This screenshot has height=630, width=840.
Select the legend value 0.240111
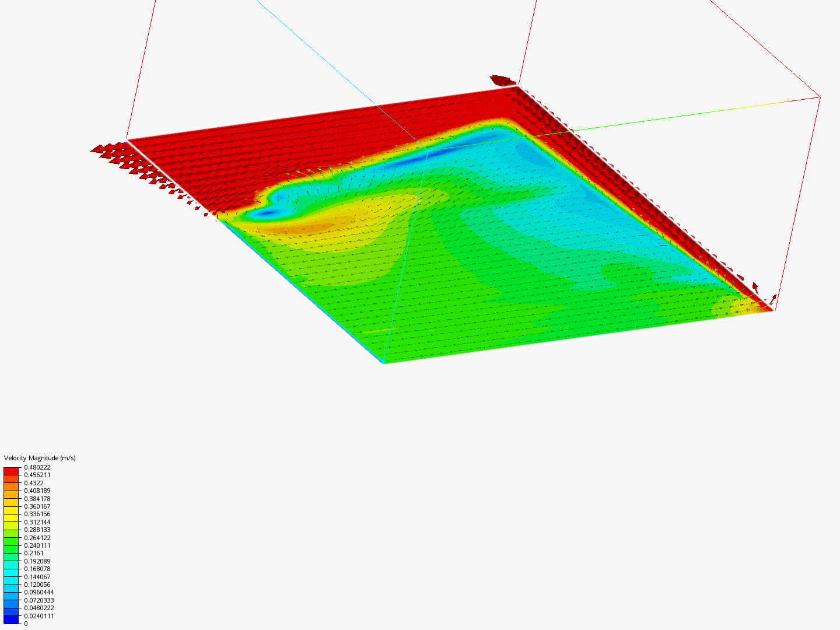coord(37,545)
